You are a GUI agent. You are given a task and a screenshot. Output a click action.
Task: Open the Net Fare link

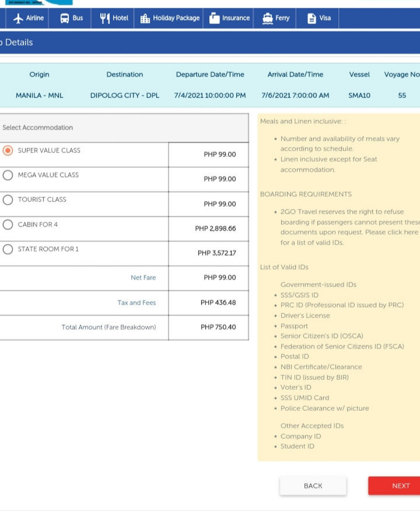144,278
